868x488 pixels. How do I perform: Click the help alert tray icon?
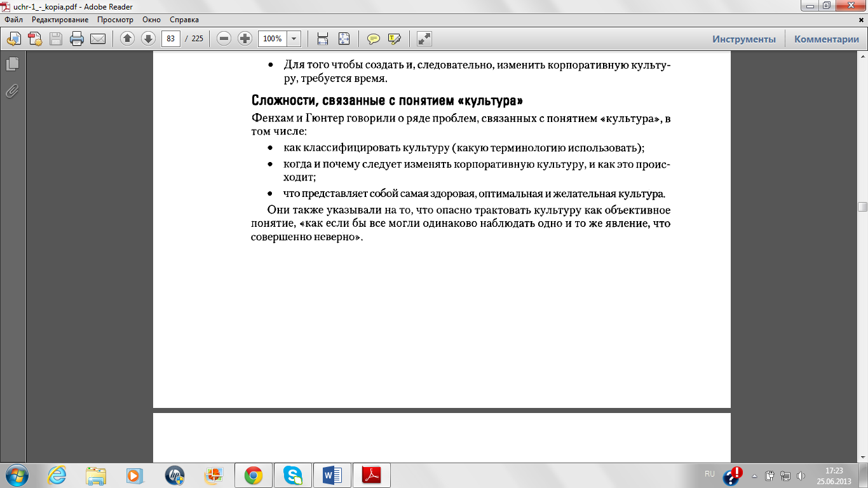(x=733, y=475)
